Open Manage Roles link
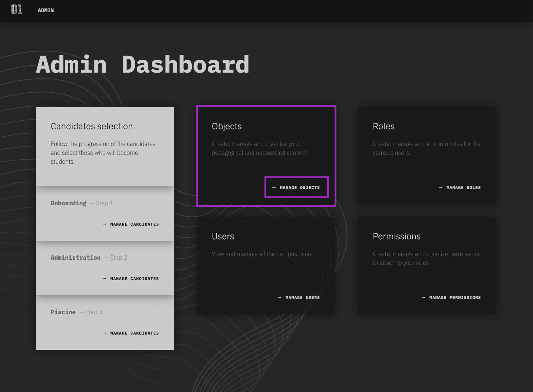This screenshot has width=533, height=392. tap(460, 187)
